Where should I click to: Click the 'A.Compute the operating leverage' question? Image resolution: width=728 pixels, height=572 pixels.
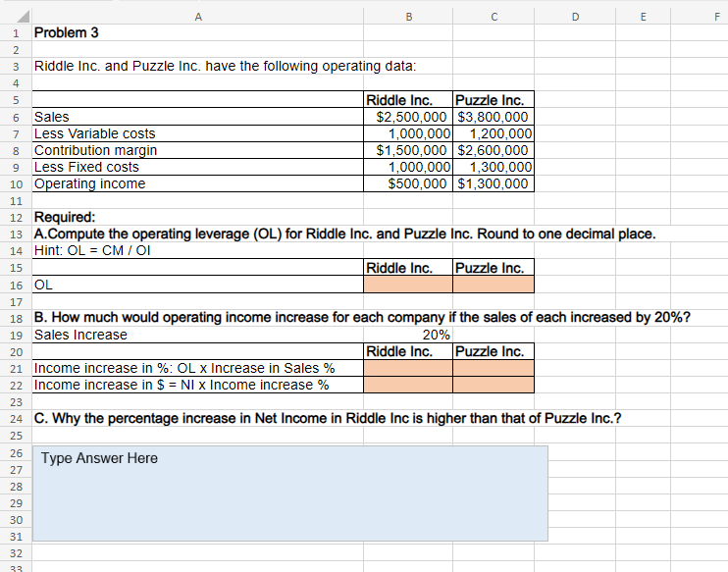pos(345,234)
